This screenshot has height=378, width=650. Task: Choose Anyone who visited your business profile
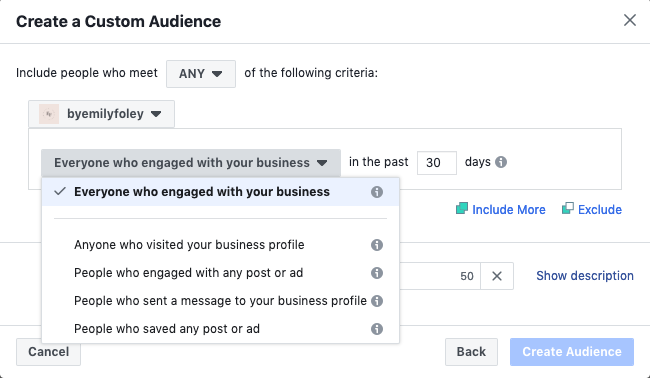(x=221, y=245)
